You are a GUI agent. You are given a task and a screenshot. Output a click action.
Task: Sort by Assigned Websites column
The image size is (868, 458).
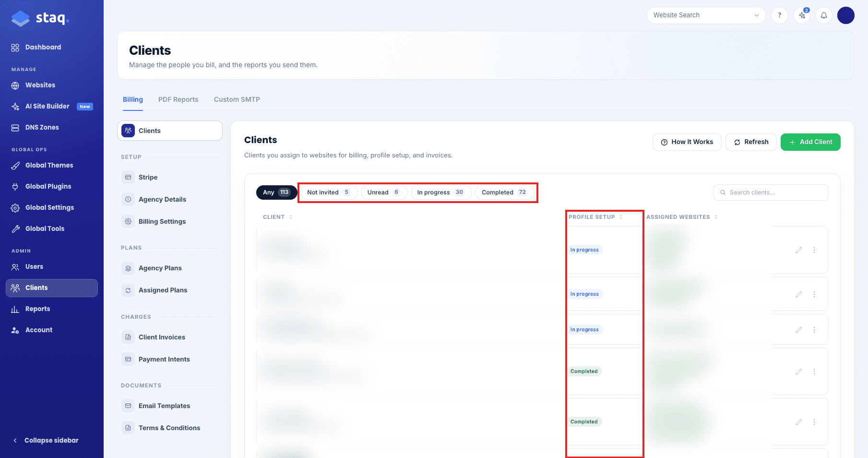coord(682,217)
